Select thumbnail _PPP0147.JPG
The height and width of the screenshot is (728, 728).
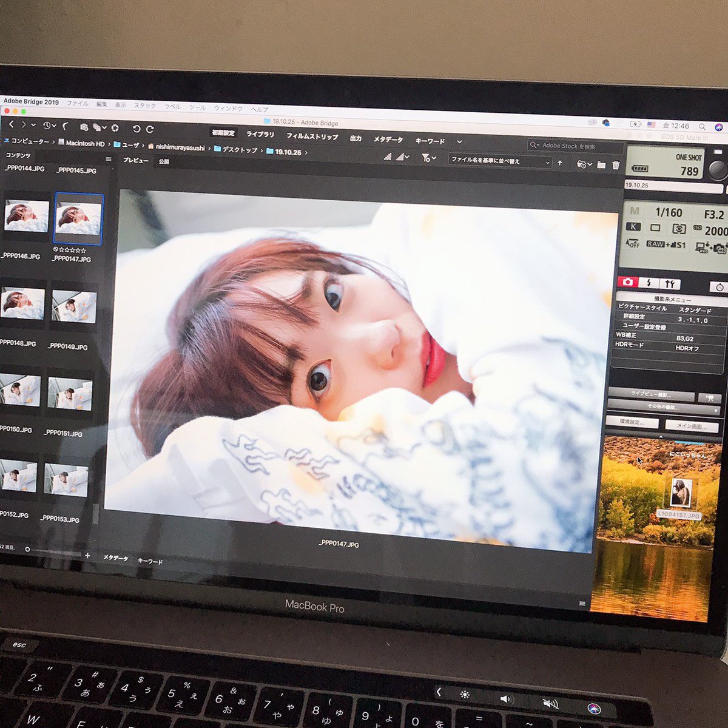(78, 218)
